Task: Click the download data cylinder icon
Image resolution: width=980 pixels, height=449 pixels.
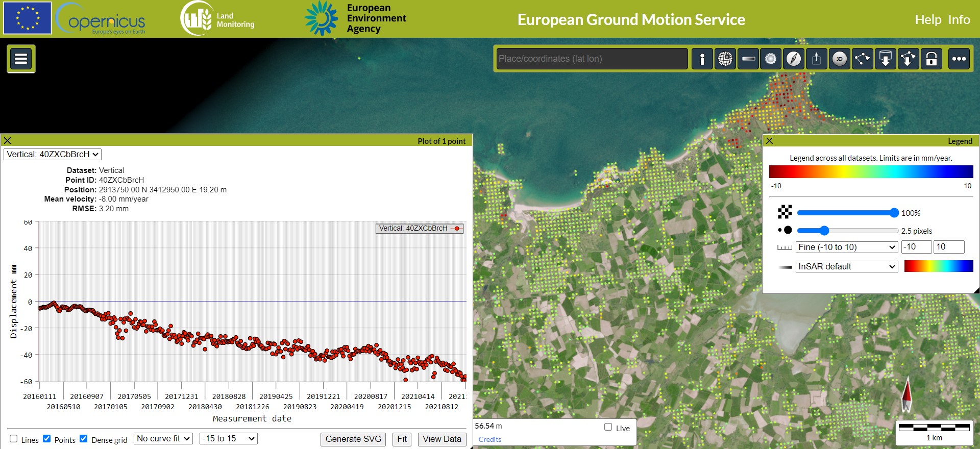Action: click(x=886, y=59)
